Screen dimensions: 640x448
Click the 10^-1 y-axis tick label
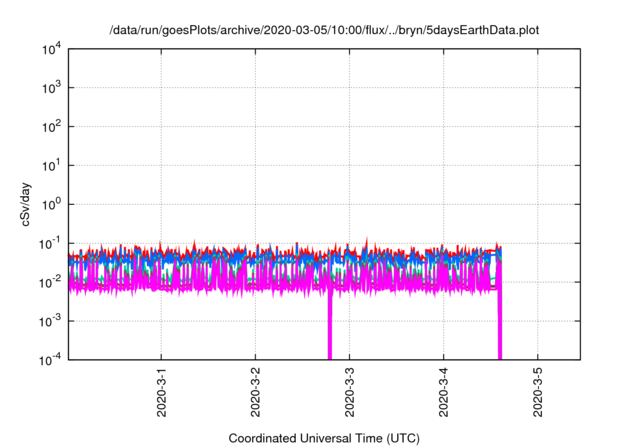[50, 244]
